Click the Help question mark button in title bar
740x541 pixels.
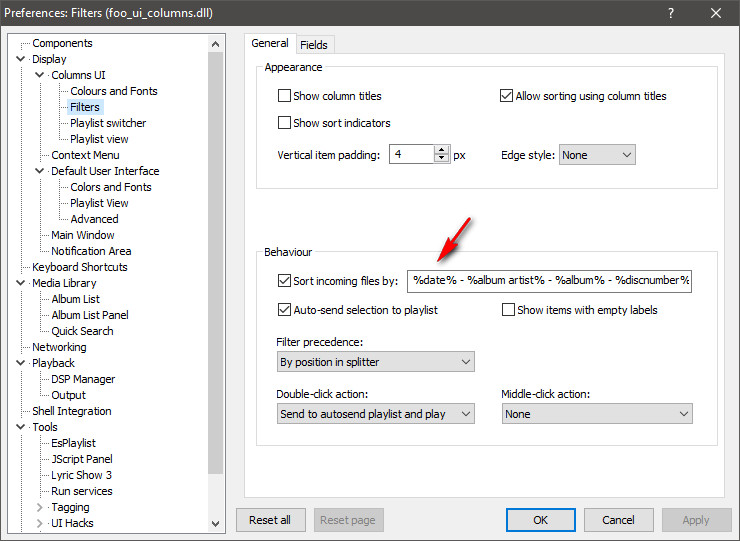point(669,14)
